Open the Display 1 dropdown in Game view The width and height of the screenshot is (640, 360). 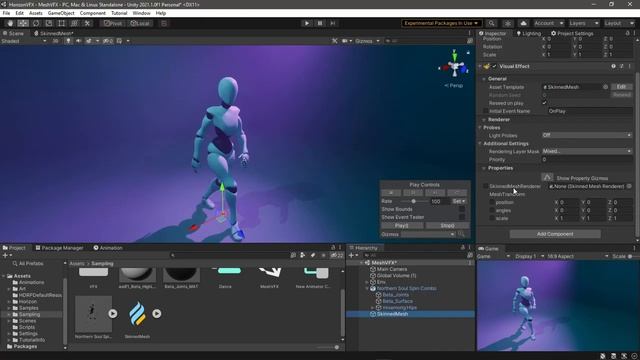pyautogui.click(x=529, y=256)
